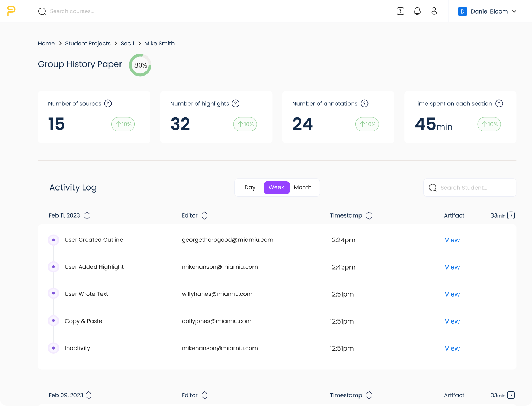Viewport: 532px width, 406px height.
Task: Open Mike Smith breadcrumb
Action: coord(159,43)
